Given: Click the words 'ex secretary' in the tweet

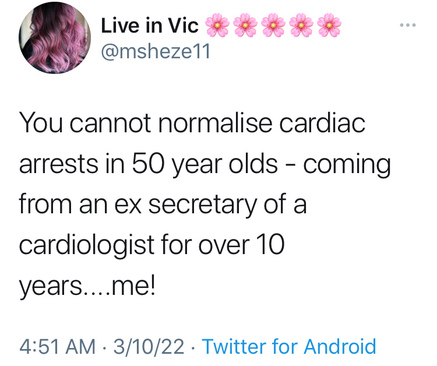Looking at the screenshot, I should 186,206.
